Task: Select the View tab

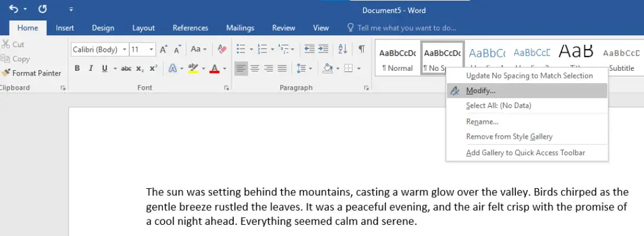Action: click(x=321, y=28)
